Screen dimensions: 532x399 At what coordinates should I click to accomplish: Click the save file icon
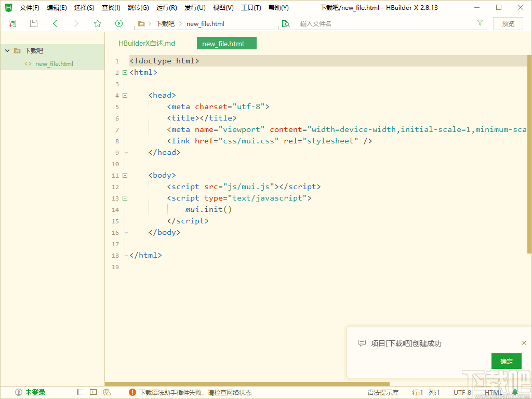click(x=34, y=23)
